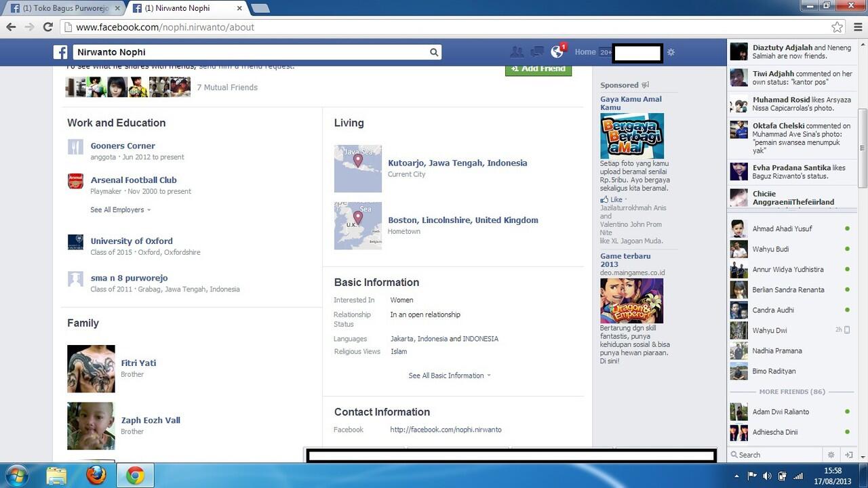The height and width of the screenshot is (488, 868).
Task: Click the volume icon in the system tray
Action: pyautogui.click(x=766, y=476)
